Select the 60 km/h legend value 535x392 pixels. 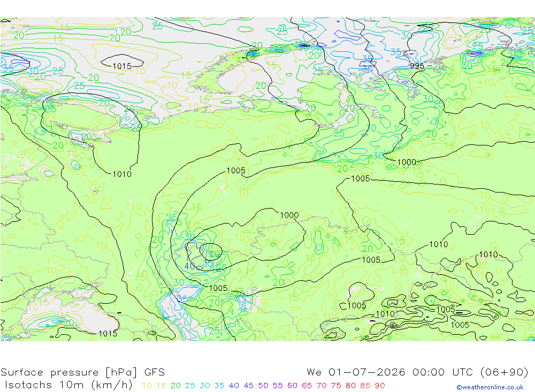coord(293,386)
